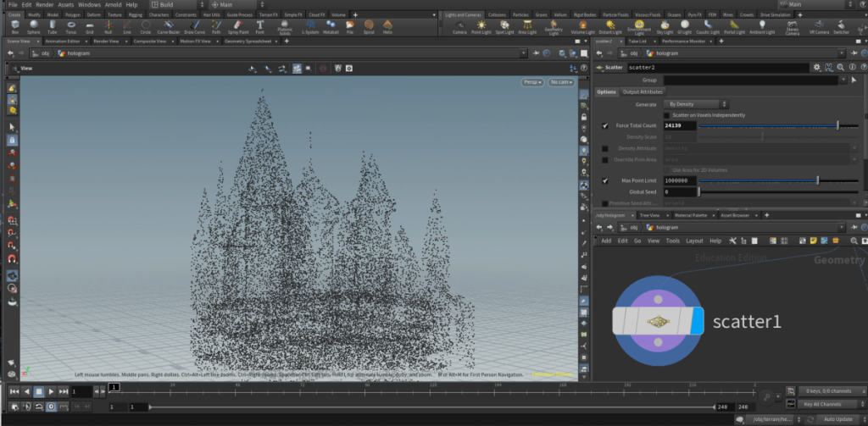This screenshot has width=868, height=426.
Task: Select the Metaball shelf tool
Action: coord(331,26)
